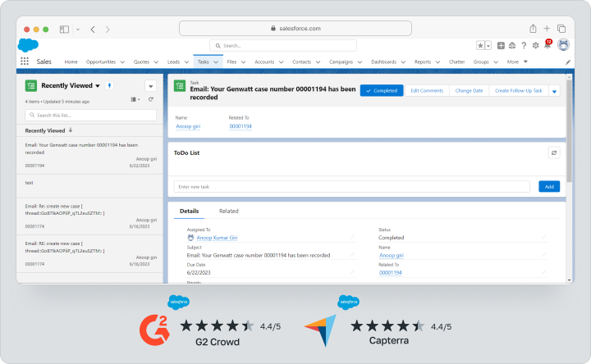Change list display as icon
This screenshot has height=364, width=591.
(x=135, y=99)
